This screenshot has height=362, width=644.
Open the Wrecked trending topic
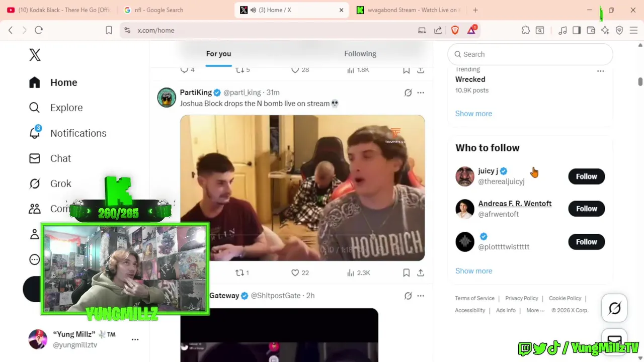470,79
